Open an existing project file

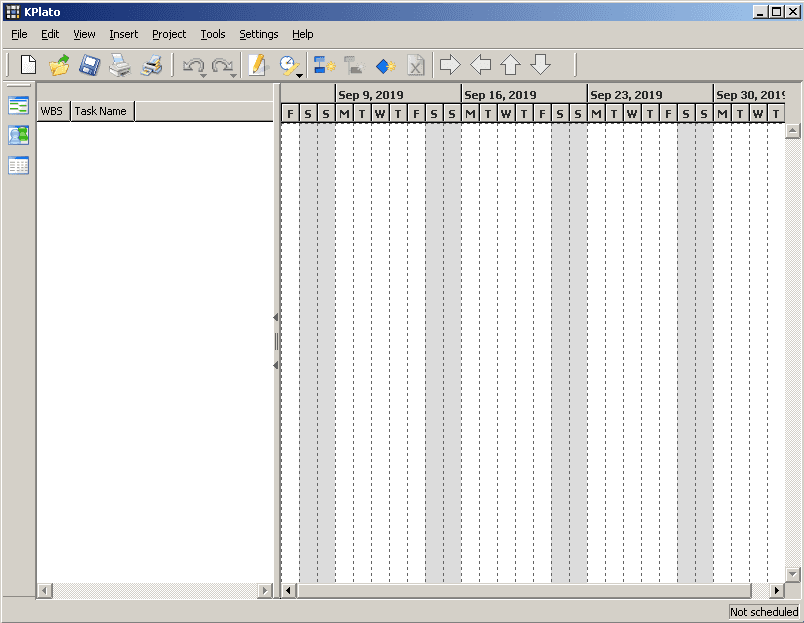pos(59,65)
